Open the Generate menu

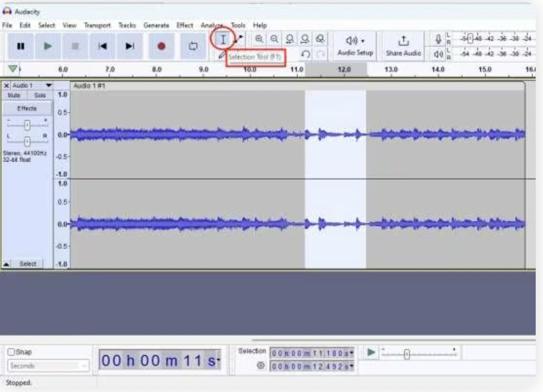156,25
